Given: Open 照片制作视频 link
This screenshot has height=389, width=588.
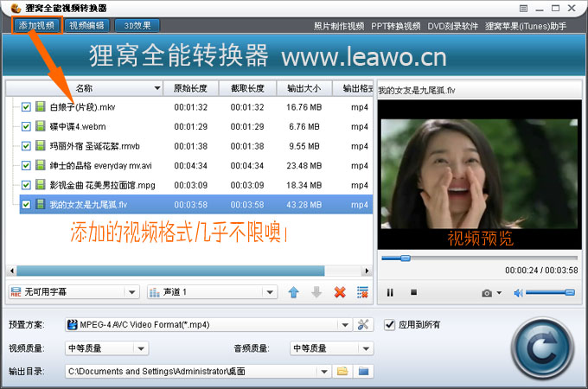Looking at the screenshot, I should click(x=339, y=26).
